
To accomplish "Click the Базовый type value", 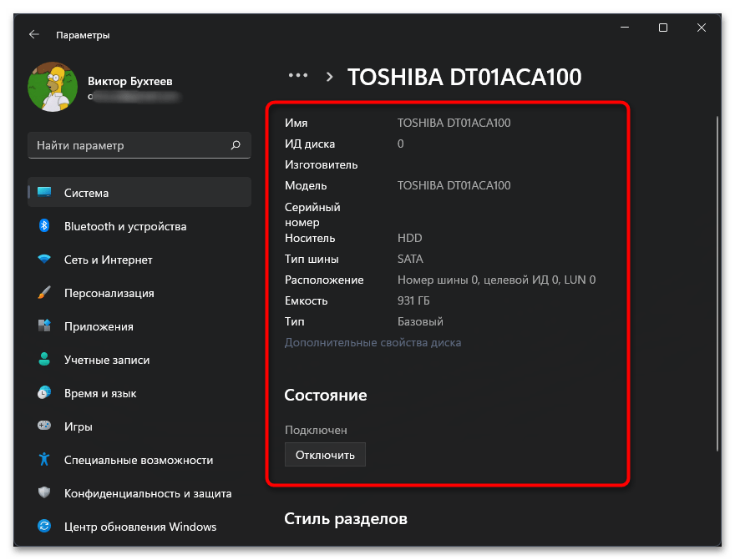I will click(x=420, y=321).
